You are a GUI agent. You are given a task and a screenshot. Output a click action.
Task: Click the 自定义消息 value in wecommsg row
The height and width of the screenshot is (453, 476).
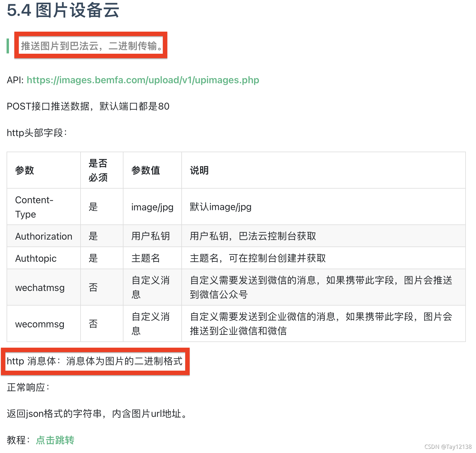[x=152, y=324]
